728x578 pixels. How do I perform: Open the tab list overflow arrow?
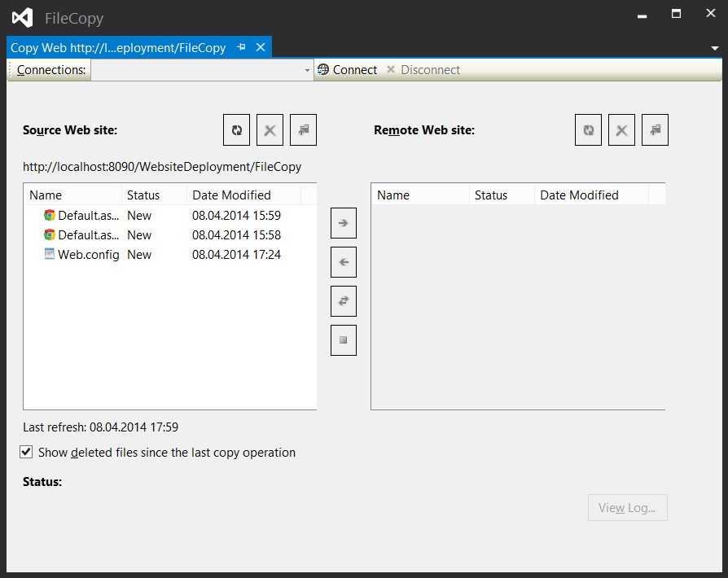[714, 49]
